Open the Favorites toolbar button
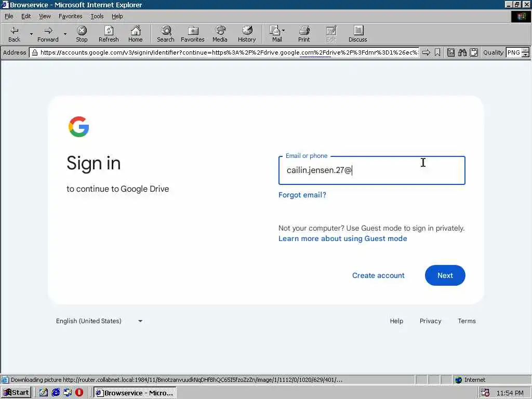The width and height of the screenshot is (532, 399). [193, 34]
